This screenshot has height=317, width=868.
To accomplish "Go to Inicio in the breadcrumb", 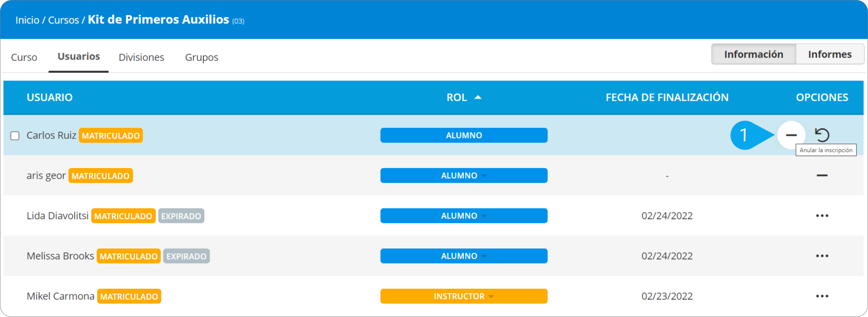I will [27, 20].
